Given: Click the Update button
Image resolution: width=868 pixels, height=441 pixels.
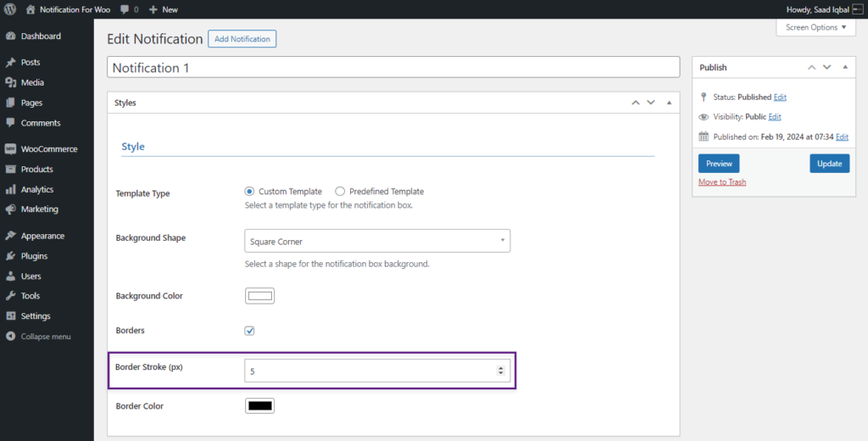Looking at the screenshot, I should [x=829, y=164].
